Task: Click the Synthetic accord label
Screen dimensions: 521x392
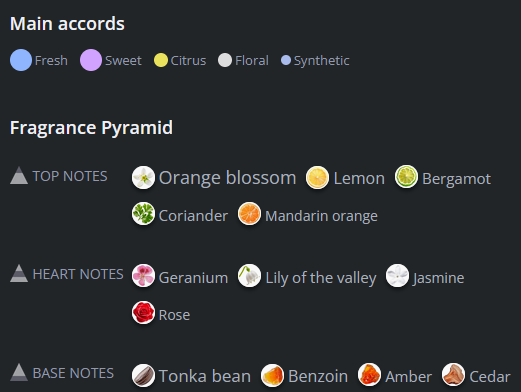Action: (322, 61)
